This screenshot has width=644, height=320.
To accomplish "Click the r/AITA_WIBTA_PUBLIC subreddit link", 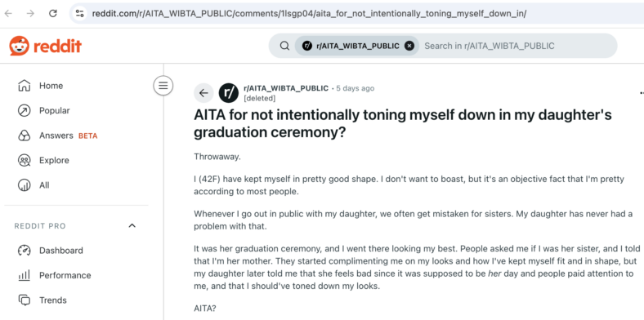I will pyautogui.click(x=286, y=88).
